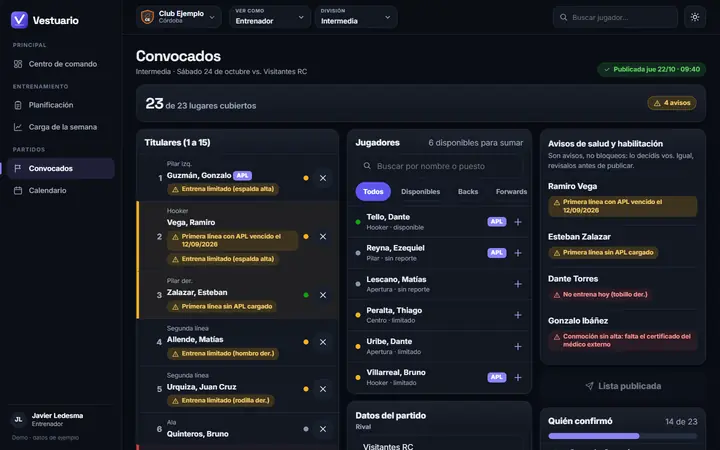The height and width of the screenshot is (450, 720).
Task: Add Lescano, Matías with plus icon
Action: tap(518, 284)
